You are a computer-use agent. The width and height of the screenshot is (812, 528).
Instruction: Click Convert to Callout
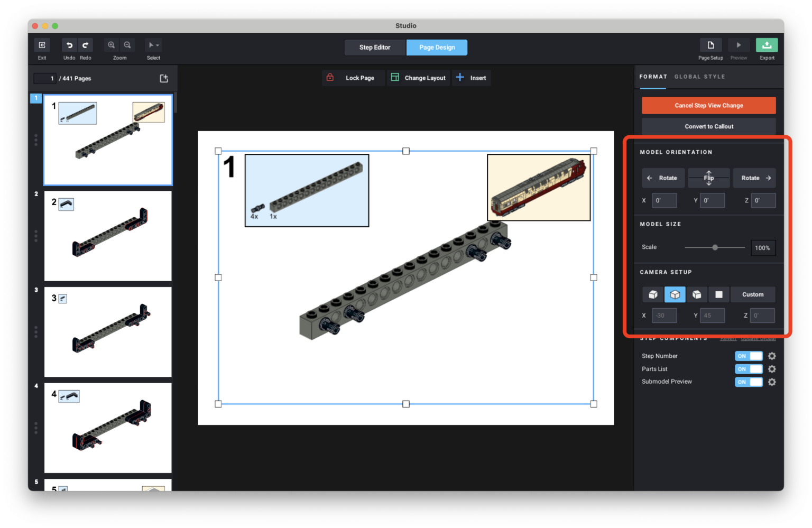pos(708,126)
